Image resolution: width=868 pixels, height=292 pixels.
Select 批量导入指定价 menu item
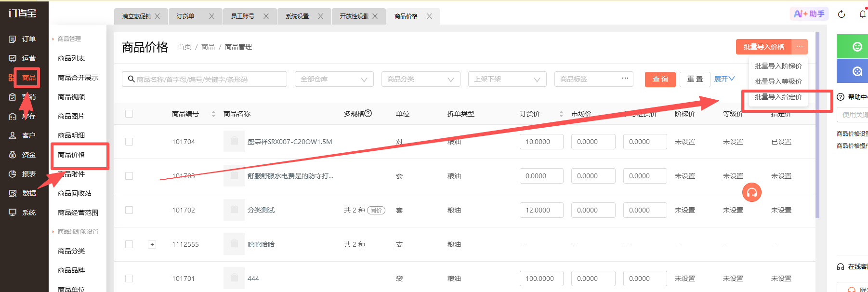coord(778,97)
